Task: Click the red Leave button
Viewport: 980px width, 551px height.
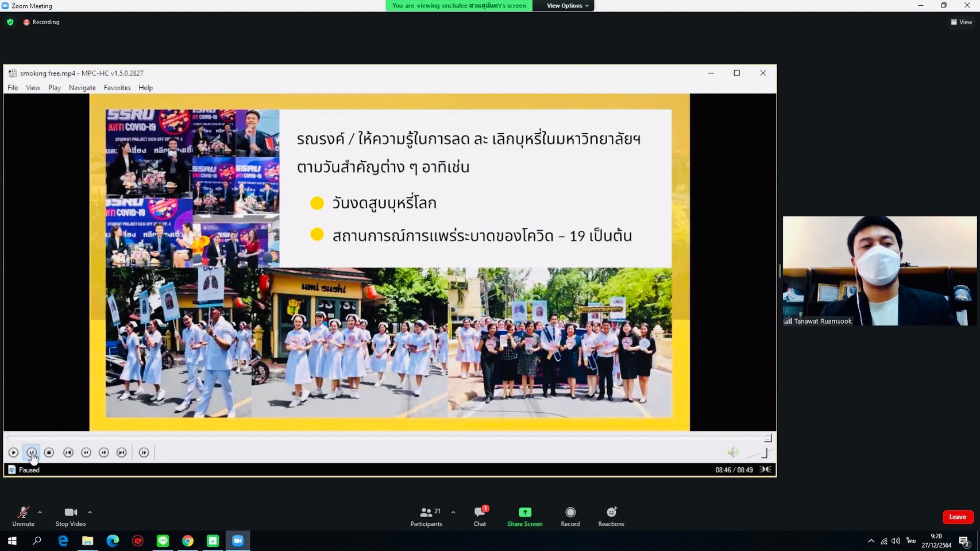Action: [957, 517]
